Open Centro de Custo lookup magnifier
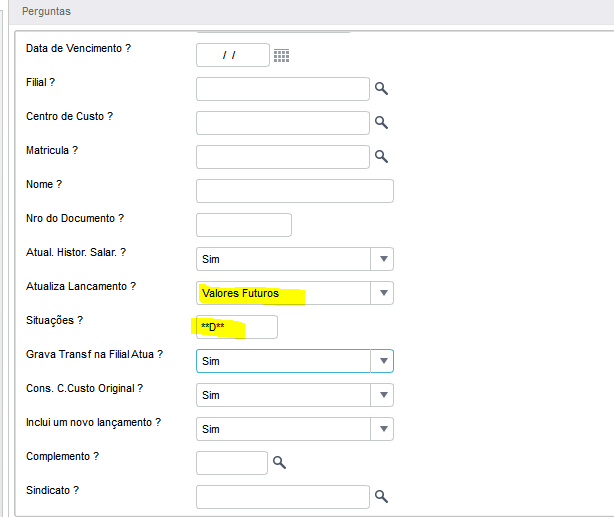The height and width of the screenshot is (517, 614). tap(381, 123)
